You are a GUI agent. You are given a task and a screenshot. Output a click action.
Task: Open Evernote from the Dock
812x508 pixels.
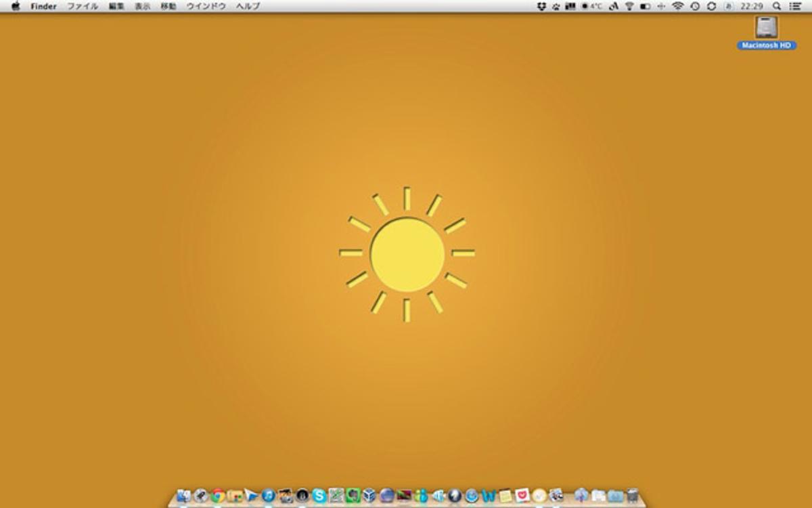353,496
